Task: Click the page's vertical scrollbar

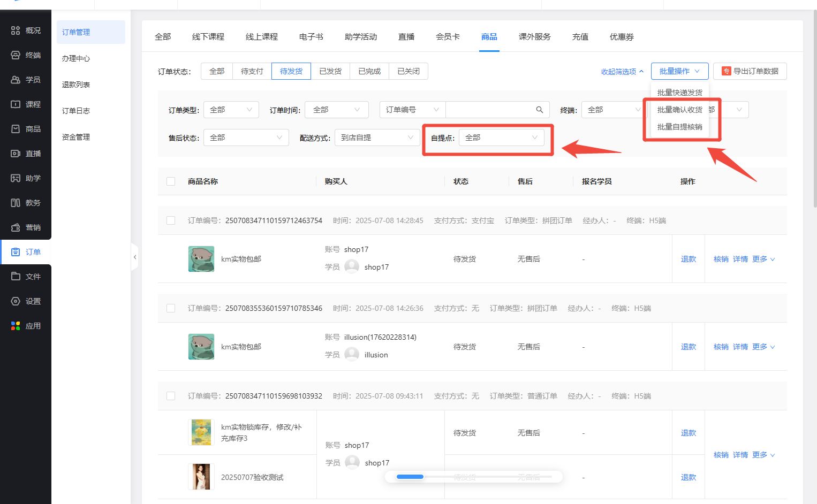Action: click(x=814, y=107)
